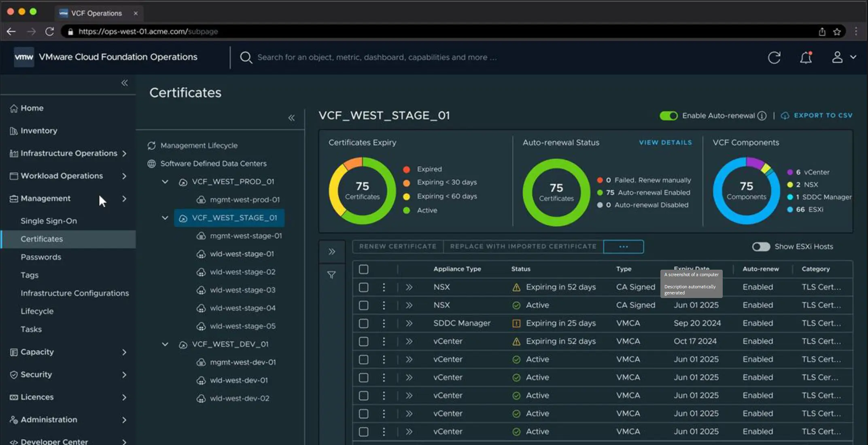Viewport: 868px width, 445px height.
Task: Open Inventory in sidebar
Action: point(34,131)
